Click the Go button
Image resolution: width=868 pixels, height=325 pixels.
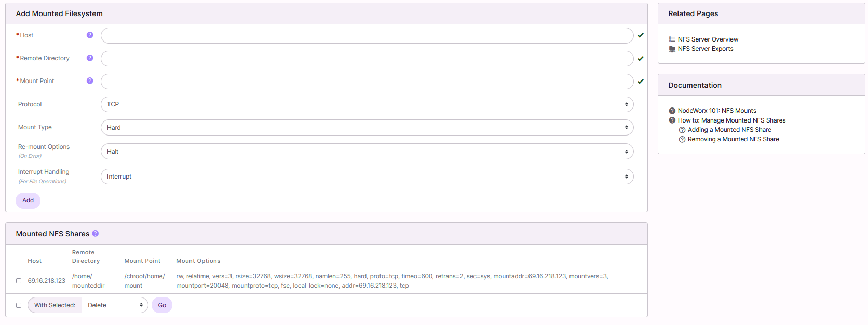[162, 305]
